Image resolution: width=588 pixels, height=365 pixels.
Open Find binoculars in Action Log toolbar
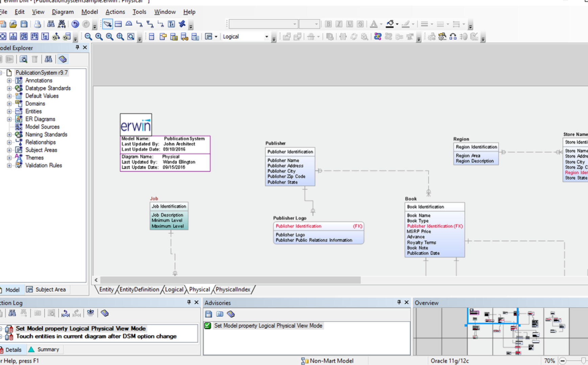12,313
